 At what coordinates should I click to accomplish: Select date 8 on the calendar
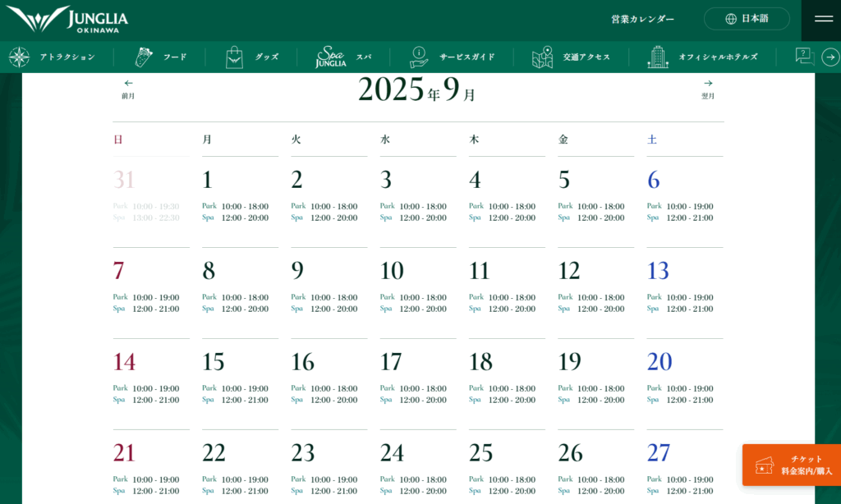tap(209, 271)
